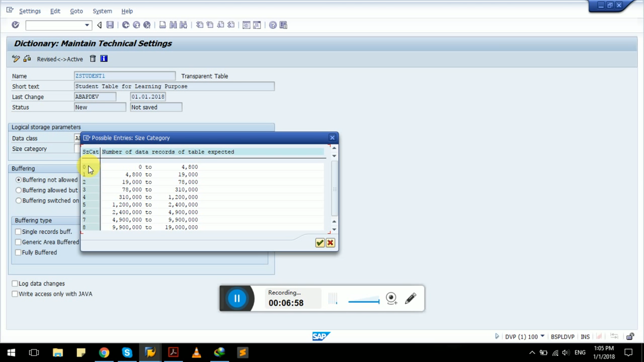Pause the screen recording
This screenshot has height=362, width=644.
click(237, 298)
